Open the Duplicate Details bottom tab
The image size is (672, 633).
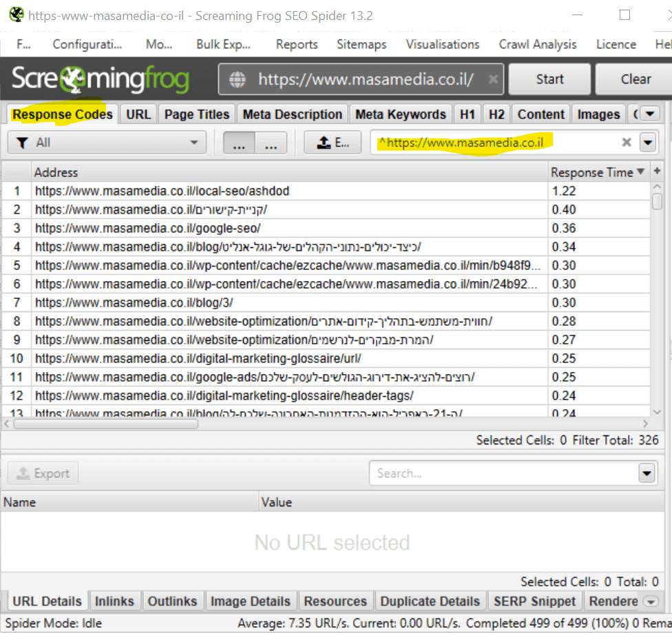coord(430,601)
